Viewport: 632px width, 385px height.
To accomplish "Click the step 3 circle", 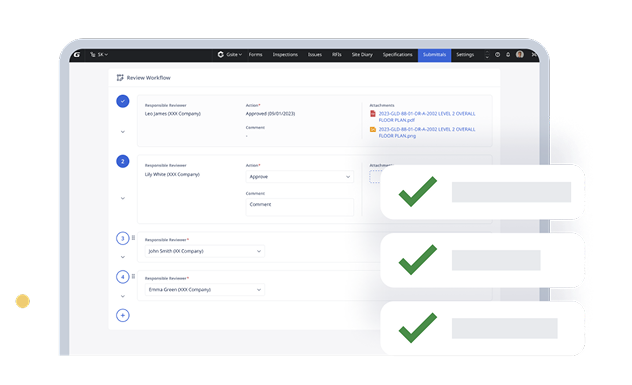I will pos(123,238).
